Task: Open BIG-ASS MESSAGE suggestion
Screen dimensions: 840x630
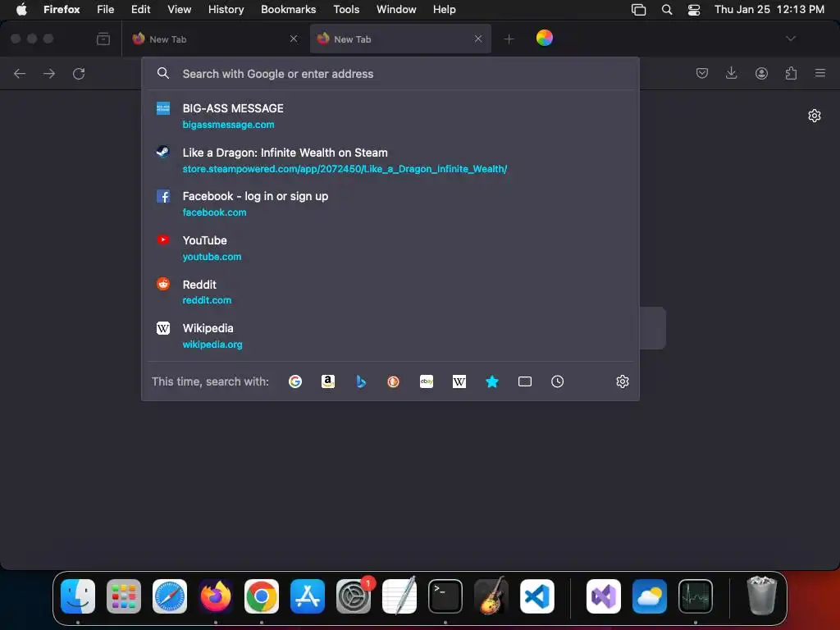Action: pos(390,116)
